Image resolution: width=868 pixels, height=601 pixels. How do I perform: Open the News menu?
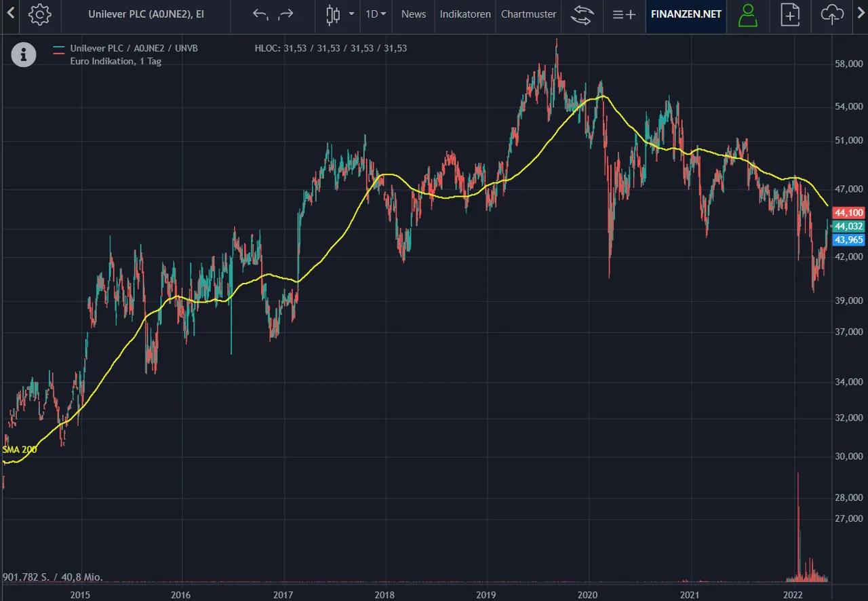tap(414, 14)
